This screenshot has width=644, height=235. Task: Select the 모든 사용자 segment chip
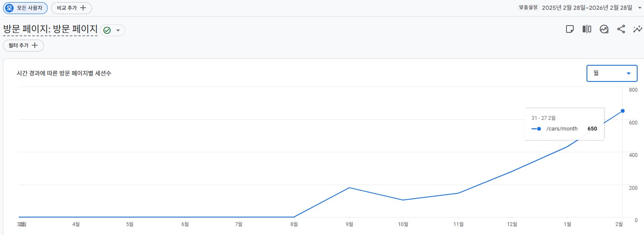pyautogui.click(x=26, y=8)
